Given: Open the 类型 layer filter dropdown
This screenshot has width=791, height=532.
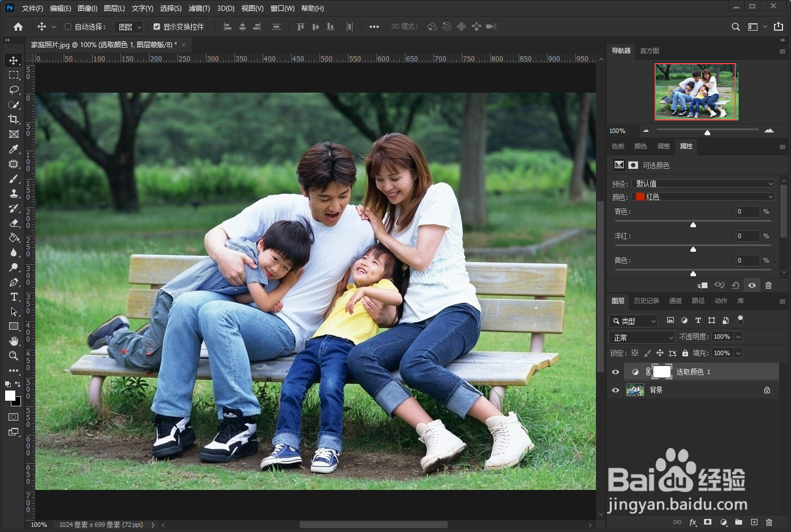Looking at the screenshot, I should click(633, 321).
